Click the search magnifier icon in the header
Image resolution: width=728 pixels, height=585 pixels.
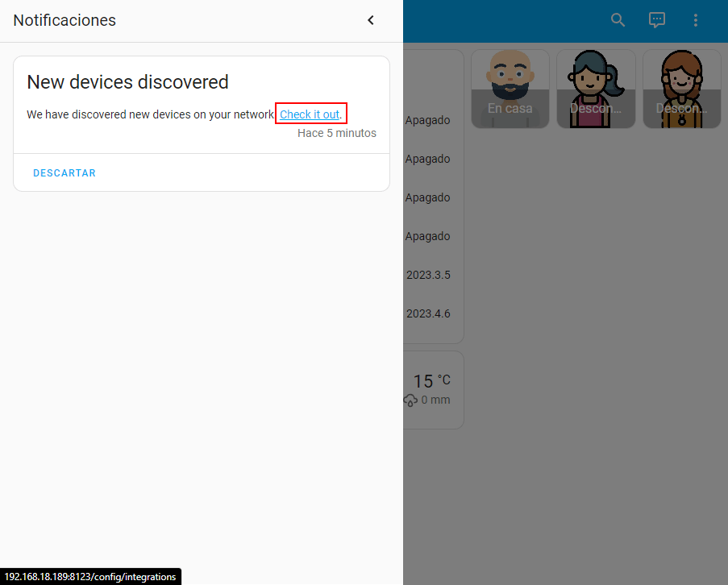point(618,21)
